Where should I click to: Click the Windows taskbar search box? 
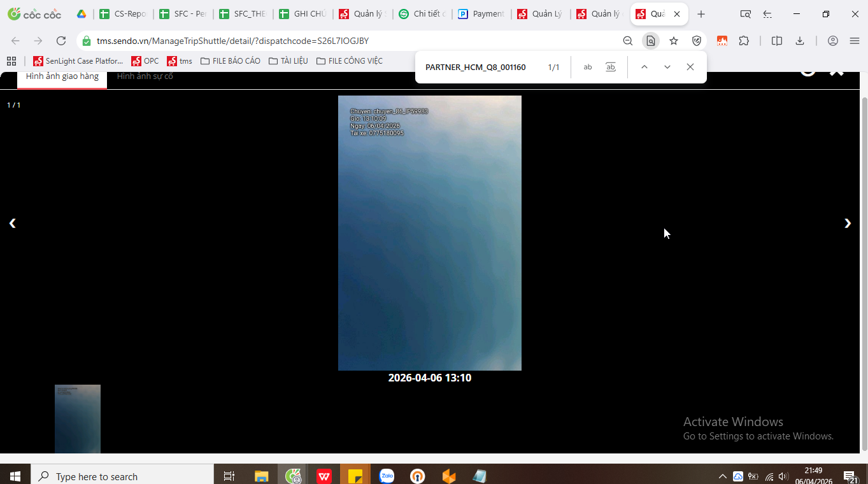[122, 476]
